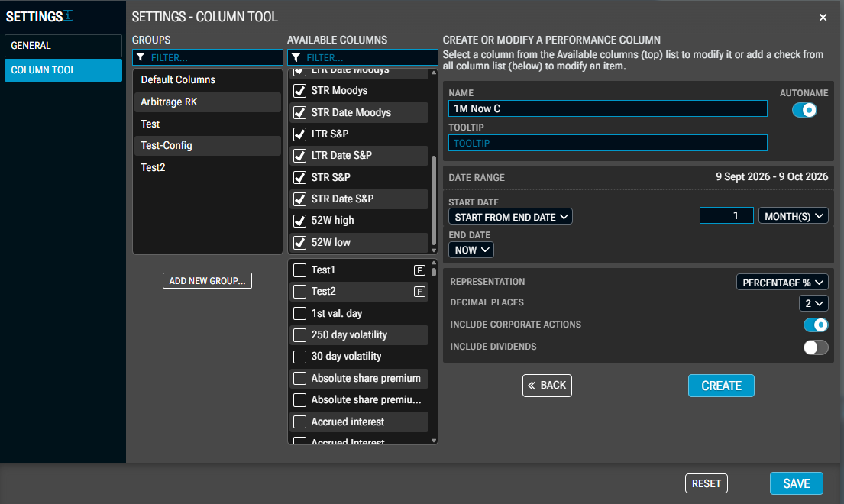Disable the Autoname toggle
The image size is (844, 504).
click(x=804, y=110)
